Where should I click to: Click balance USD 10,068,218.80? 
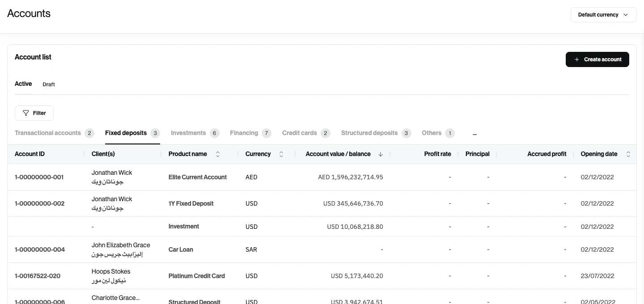pos(355,227)
